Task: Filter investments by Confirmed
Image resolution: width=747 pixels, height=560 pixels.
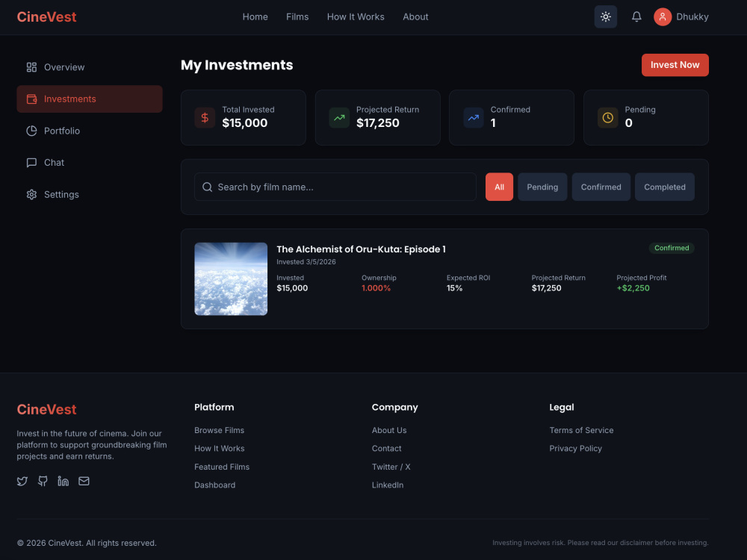Action: 601,187
